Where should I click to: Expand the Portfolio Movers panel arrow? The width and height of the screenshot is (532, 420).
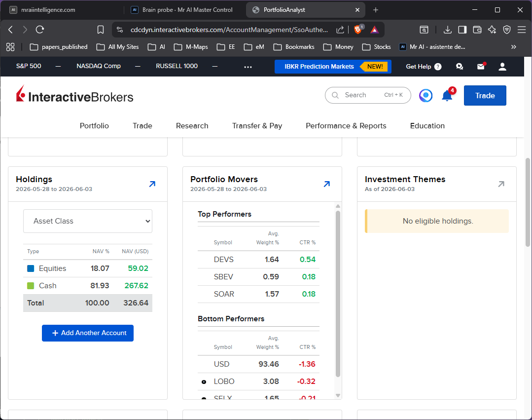click(327, 184)
